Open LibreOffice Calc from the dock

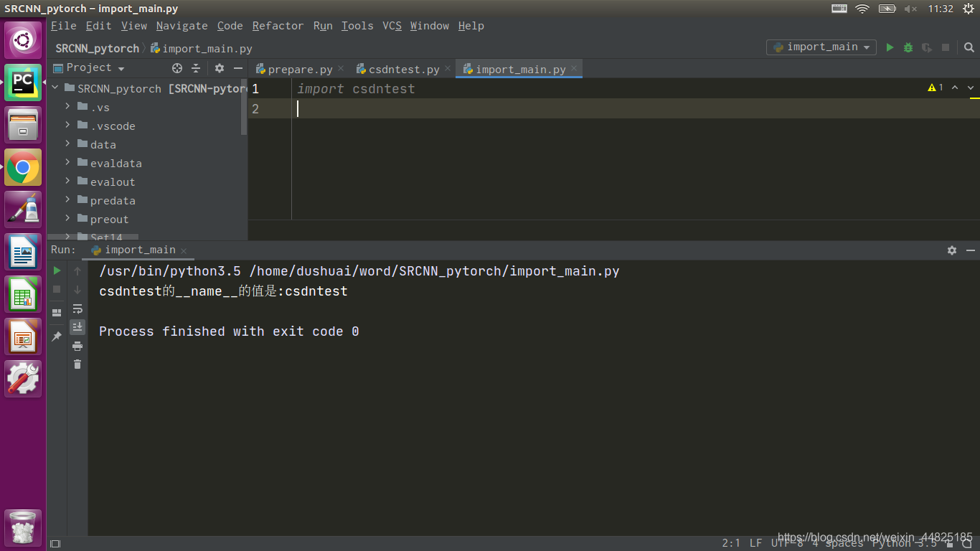pyautogui.click(x=23, y=294)
